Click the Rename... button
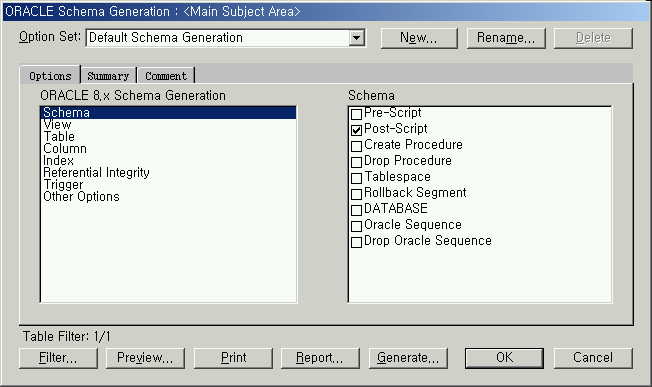The height and width of the screenshot is (387, 652). [x=506, y=38]
